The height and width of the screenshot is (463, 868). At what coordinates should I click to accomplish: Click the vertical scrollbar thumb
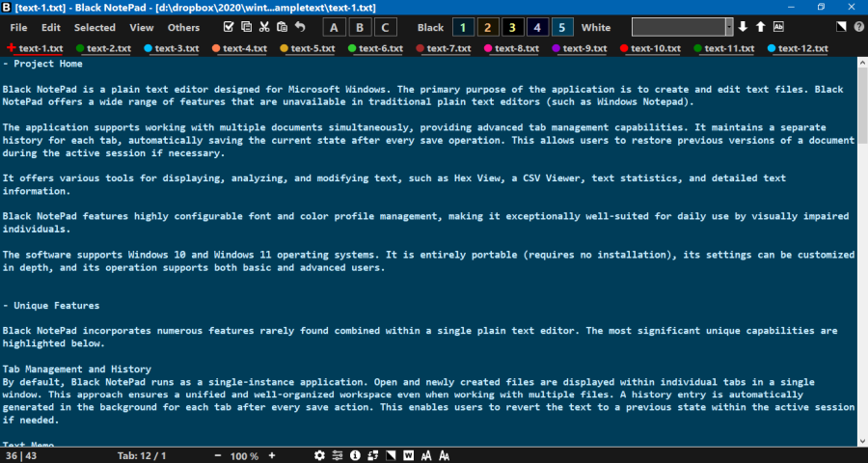(862, 105)
